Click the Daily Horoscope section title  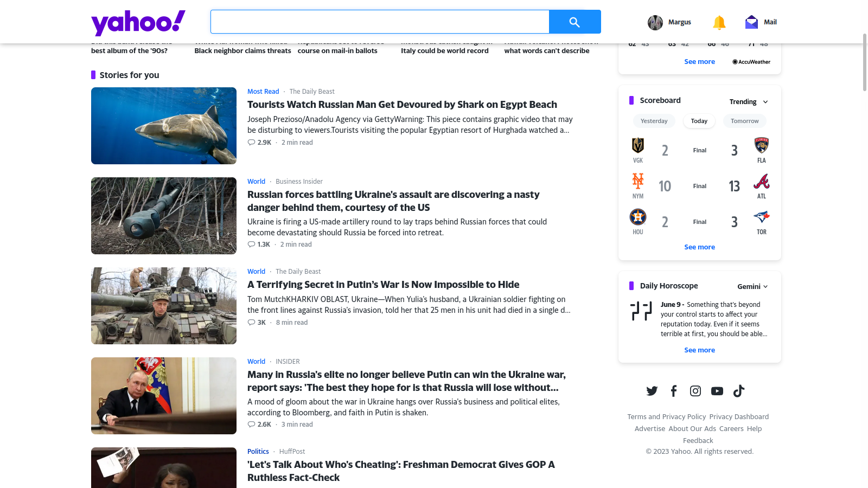tap(669, 286)
